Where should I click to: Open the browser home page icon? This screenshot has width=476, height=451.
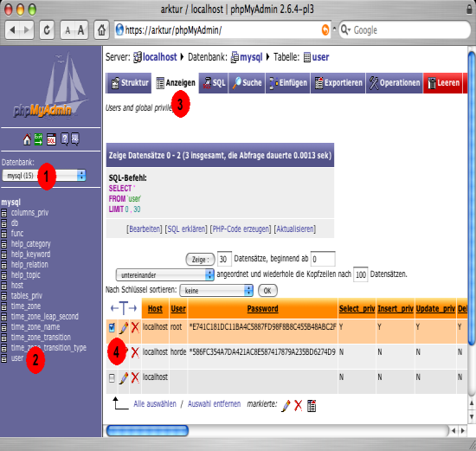(x=101, y=29)
